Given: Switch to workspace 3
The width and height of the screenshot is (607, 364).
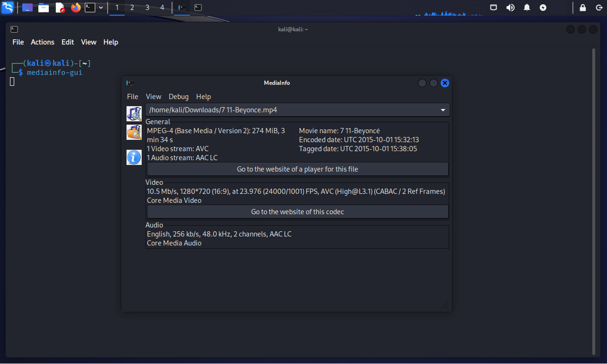Looking at the screenshot, I should tap(147, 8).
